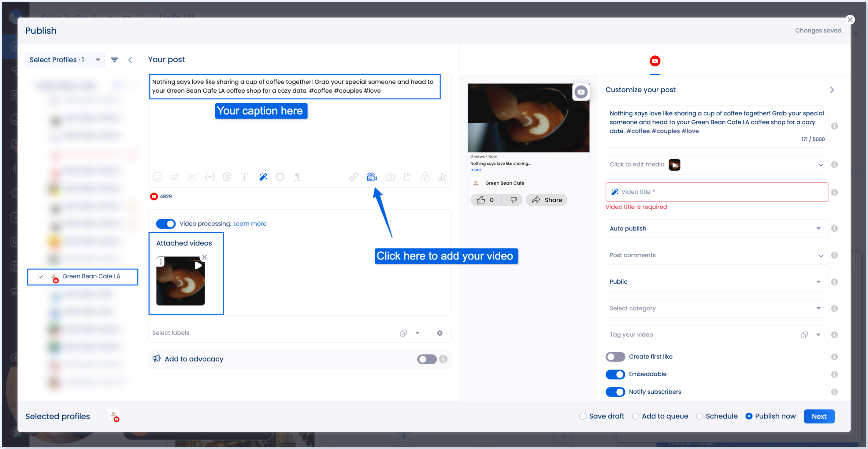Image resolution: width=868 pixels, height=449 pixels.
Task: Close the Publish dialog
Action: [850, 20]
